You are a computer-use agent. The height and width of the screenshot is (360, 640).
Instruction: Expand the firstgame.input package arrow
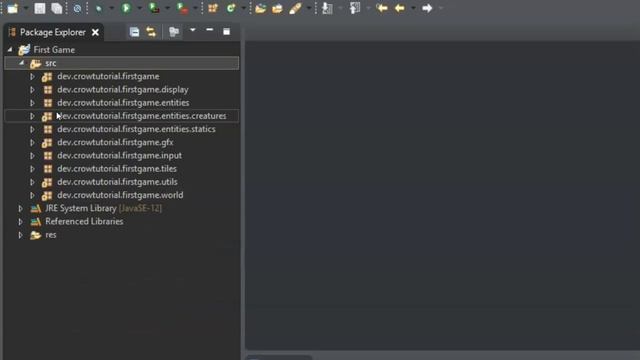32,156
